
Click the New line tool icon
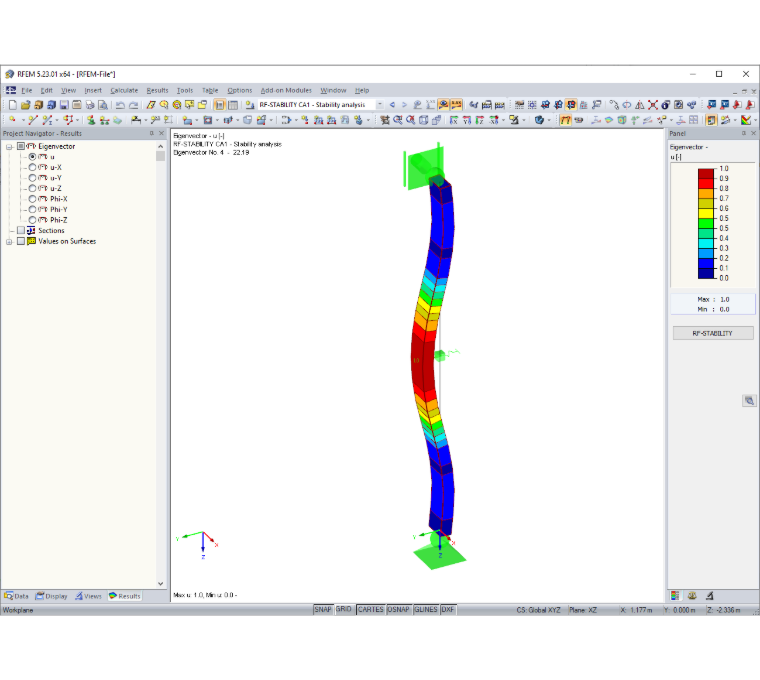pyautogui.click(x=33, y=120)
